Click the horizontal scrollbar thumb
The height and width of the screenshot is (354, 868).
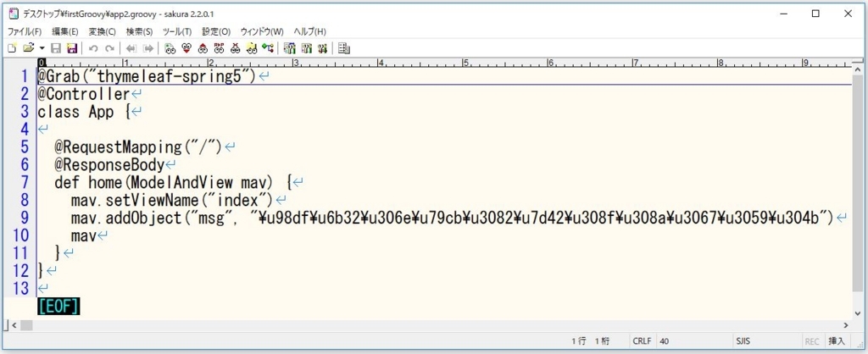pyautogui.click(x=27, y=326)
